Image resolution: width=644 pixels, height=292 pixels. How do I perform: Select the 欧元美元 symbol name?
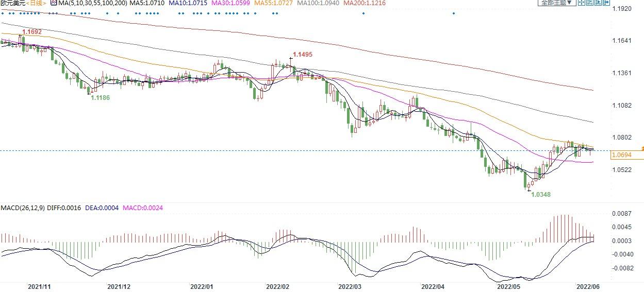[x=12, y=3]
